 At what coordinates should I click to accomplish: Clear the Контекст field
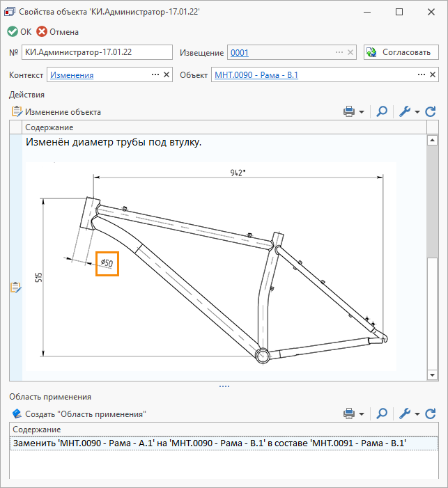coord(167,74)
